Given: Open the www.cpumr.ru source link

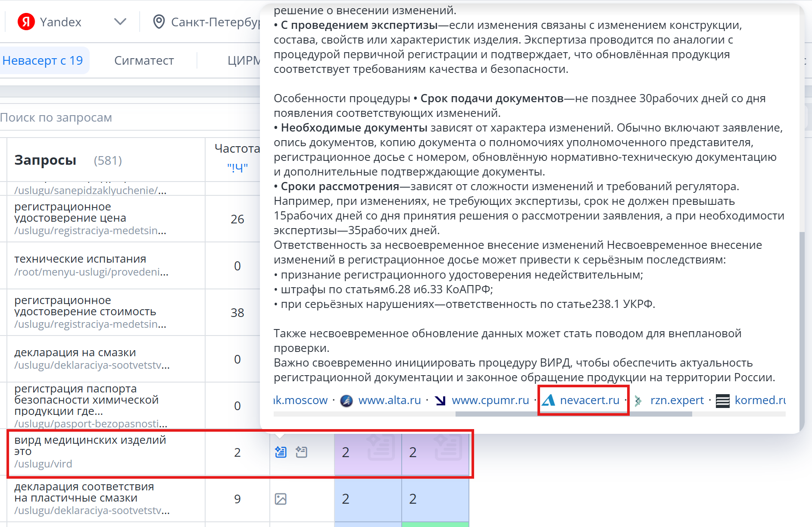Looking at the screenshot, I should (x=490, y=400).
